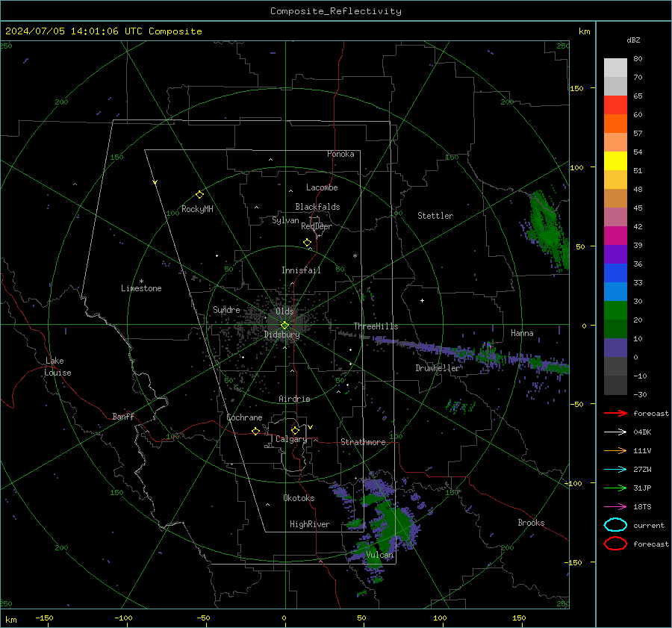Click the Cochrane label
This screenshot has height=628, width=672.
[x=244, y=417]
